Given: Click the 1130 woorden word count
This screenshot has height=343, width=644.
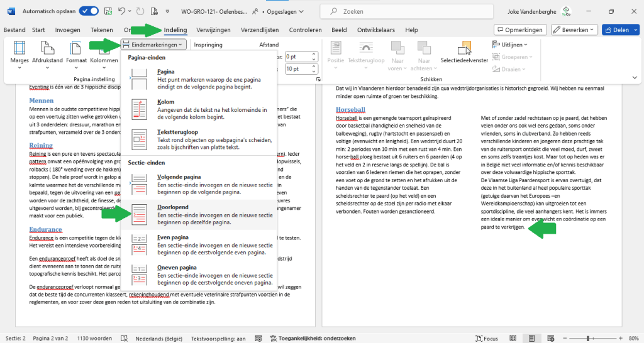Looking at the screenshot, I should coord(94,339).
